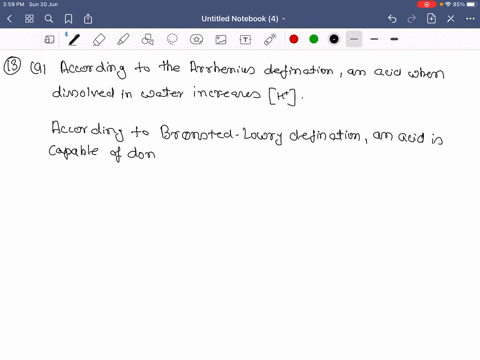Open the Elements sticker tool
Screen dimensions: 480x360
tap(196, 40)
